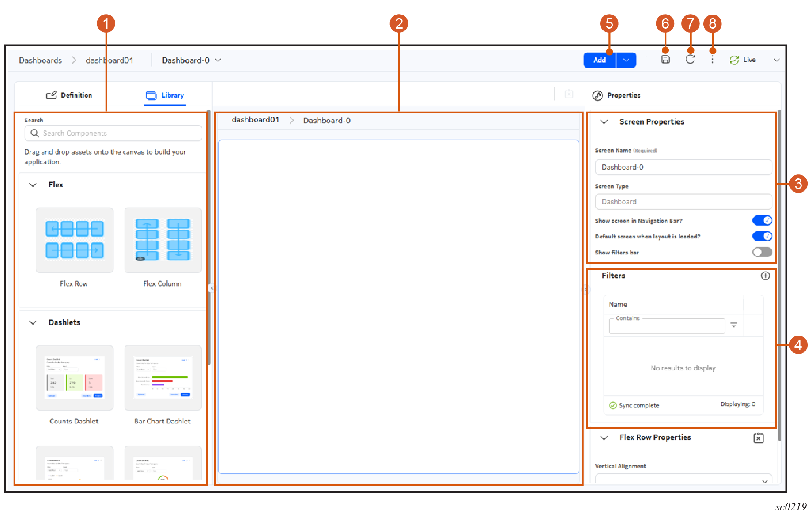The height and width of the screenshot is (514, 812).
Task: Click the Flex Row Properties delete icon
Action: tap(758, 438)
